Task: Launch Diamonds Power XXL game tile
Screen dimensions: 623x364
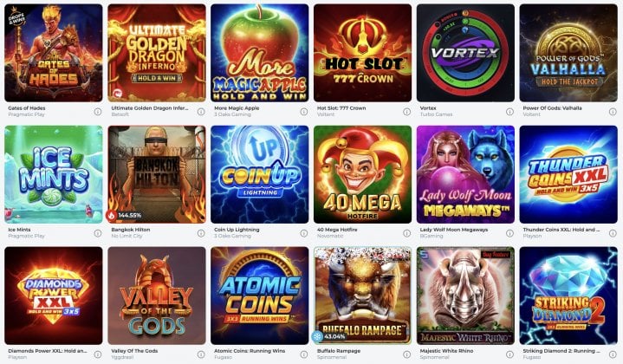Action: click(x=54, y=296)
